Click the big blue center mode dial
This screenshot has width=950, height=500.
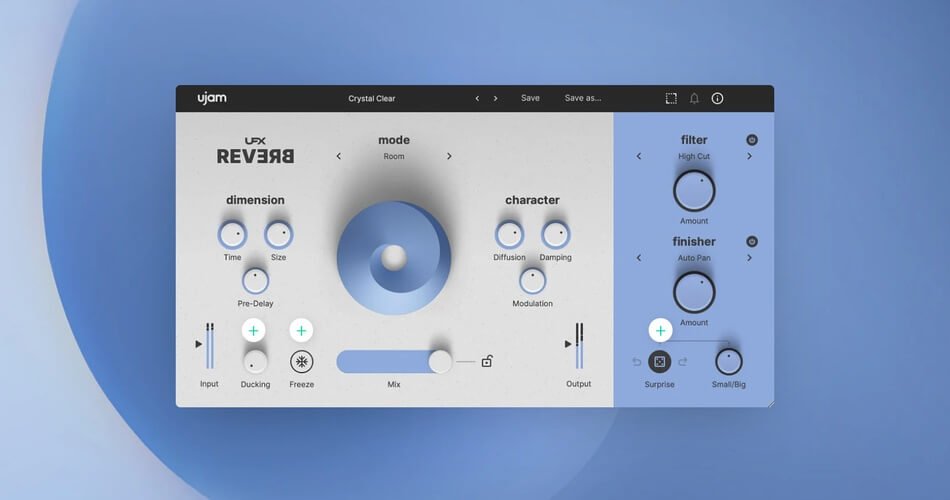[394, 258]
